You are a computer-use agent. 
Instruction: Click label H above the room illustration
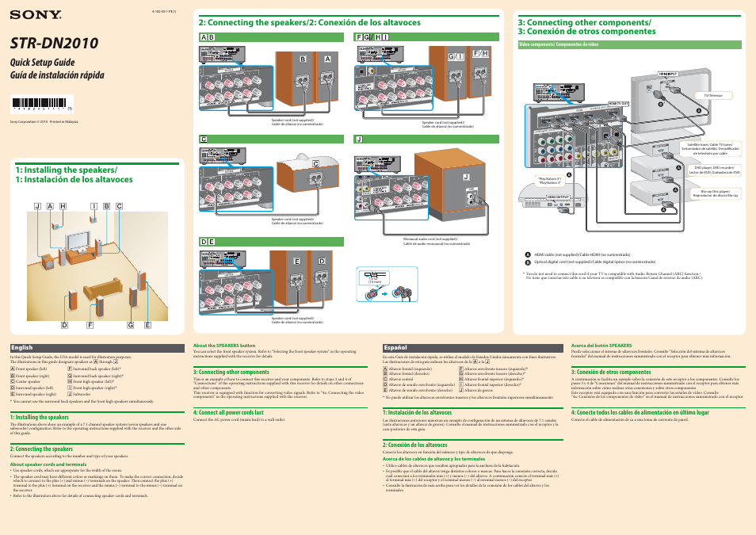pos(63,206)
